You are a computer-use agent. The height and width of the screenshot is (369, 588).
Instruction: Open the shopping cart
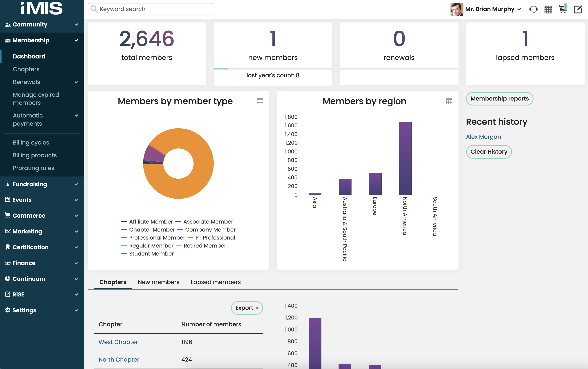click(563, 9)
